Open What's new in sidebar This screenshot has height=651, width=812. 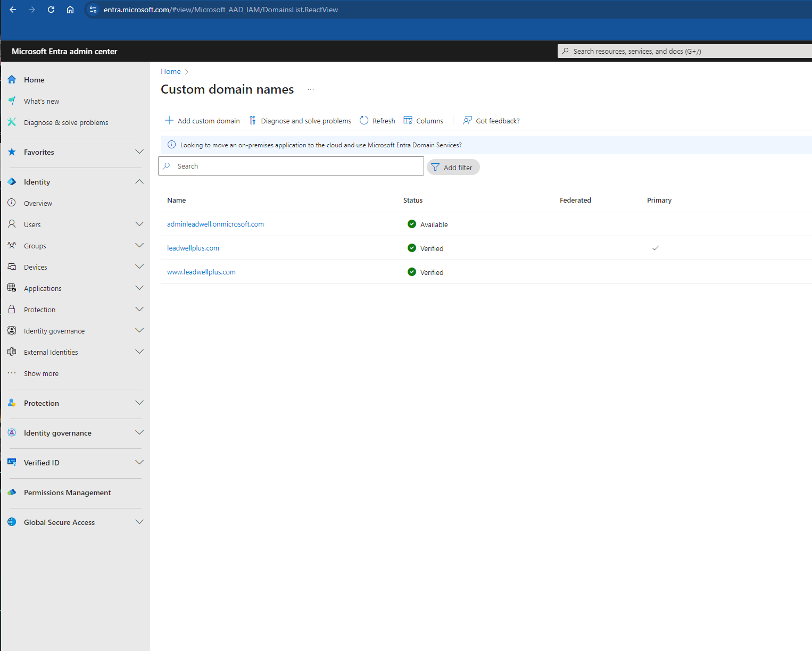42,101
